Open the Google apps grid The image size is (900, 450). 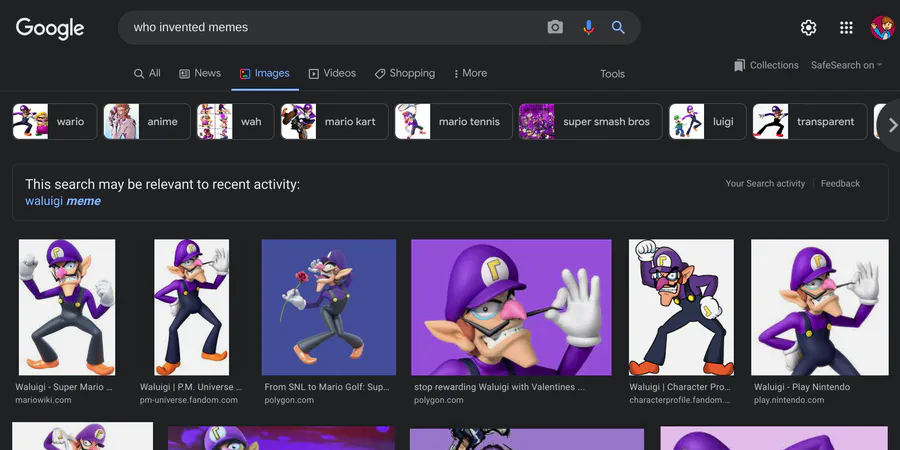(846, 28)
